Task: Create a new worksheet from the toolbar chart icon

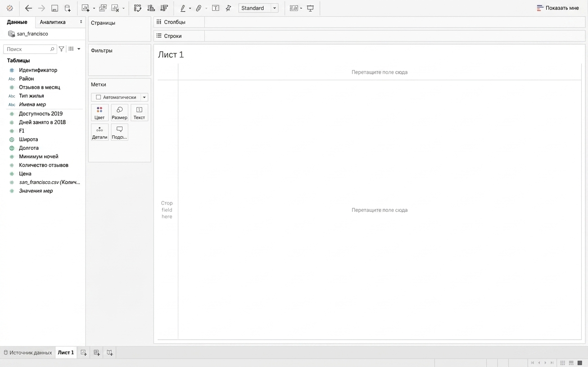Action: click(x=85, y=8)
